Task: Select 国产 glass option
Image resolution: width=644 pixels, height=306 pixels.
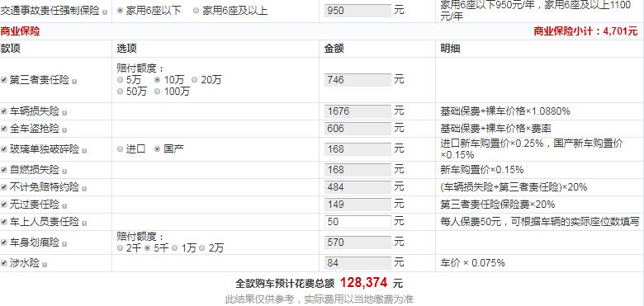Action: [158, 149]
